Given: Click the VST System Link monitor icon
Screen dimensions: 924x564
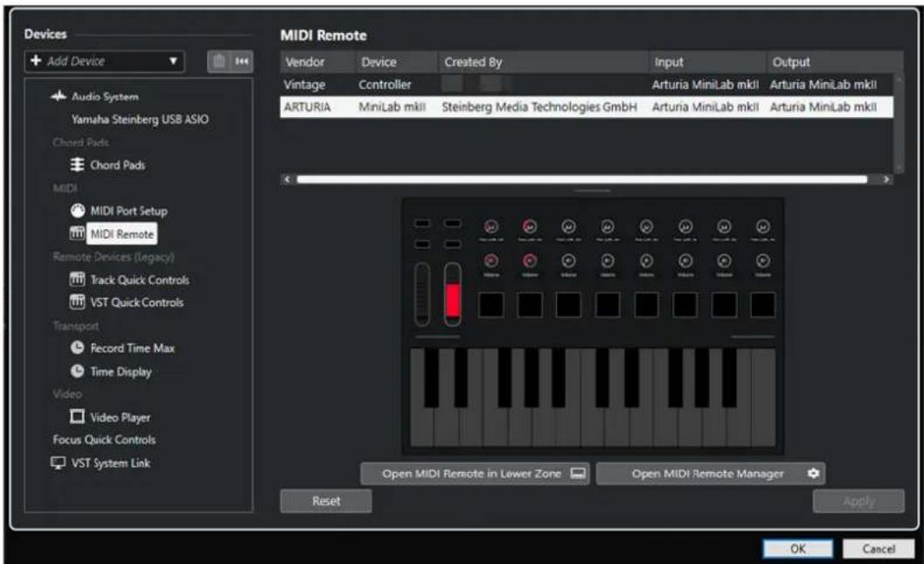Looking at the screenshot, I should (58, 463).
